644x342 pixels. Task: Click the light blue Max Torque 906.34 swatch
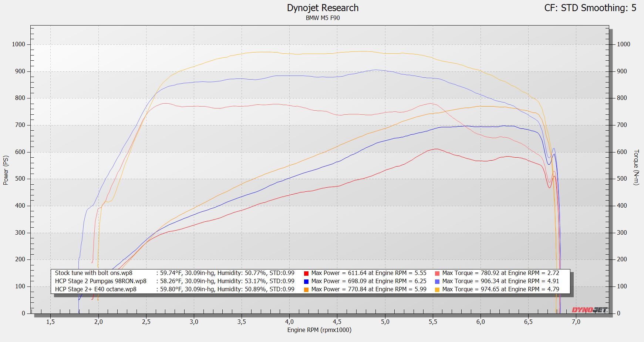pyautogui.click(x=437, y=282)
